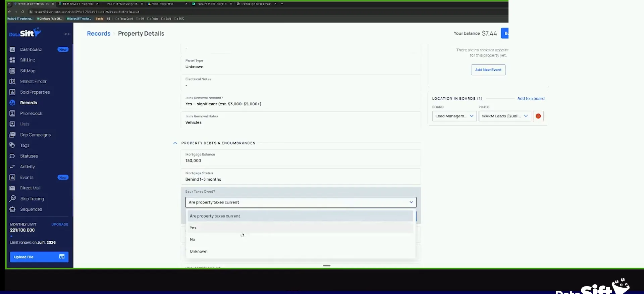Select the Sequences sidebar icon
This screenshot has height=294, width=644.
tap(12, 209)
